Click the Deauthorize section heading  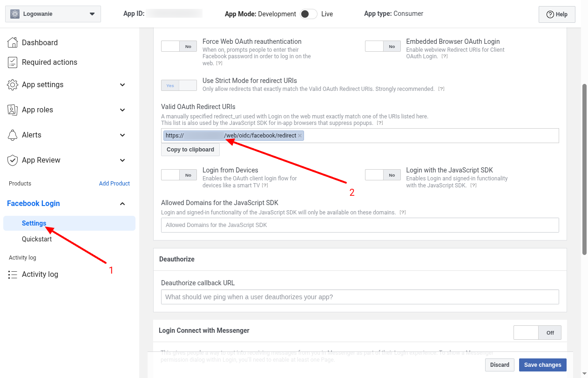click(x=177, y=259)
